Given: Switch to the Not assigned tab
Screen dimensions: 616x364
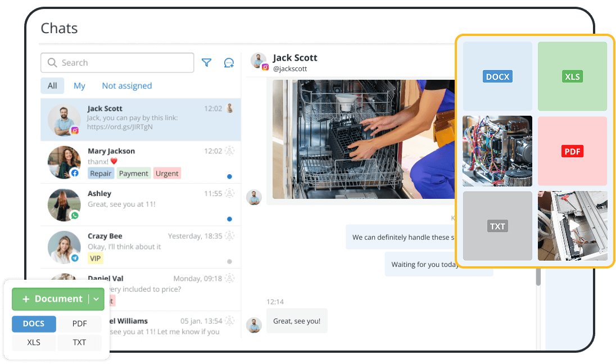Looking at the screenshot, I should pos(126,85).
